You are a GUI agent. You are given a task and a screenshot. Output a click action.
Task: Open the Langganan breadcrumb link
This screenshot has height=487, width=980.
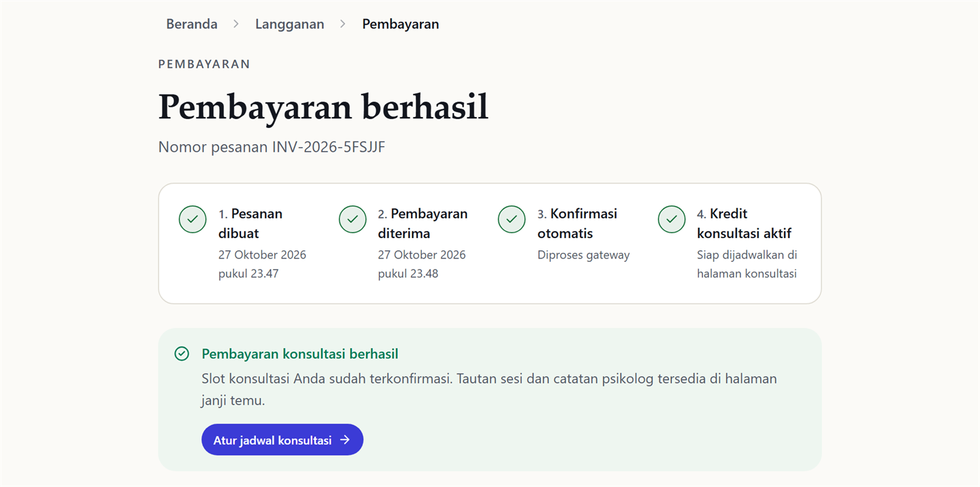click(x=290, y=24)
